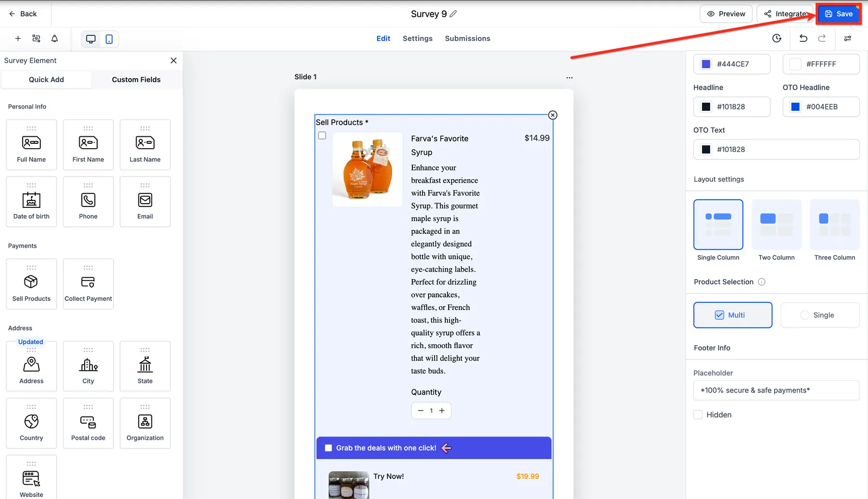
Task: Add the Phone element
Action: point(88,201)
